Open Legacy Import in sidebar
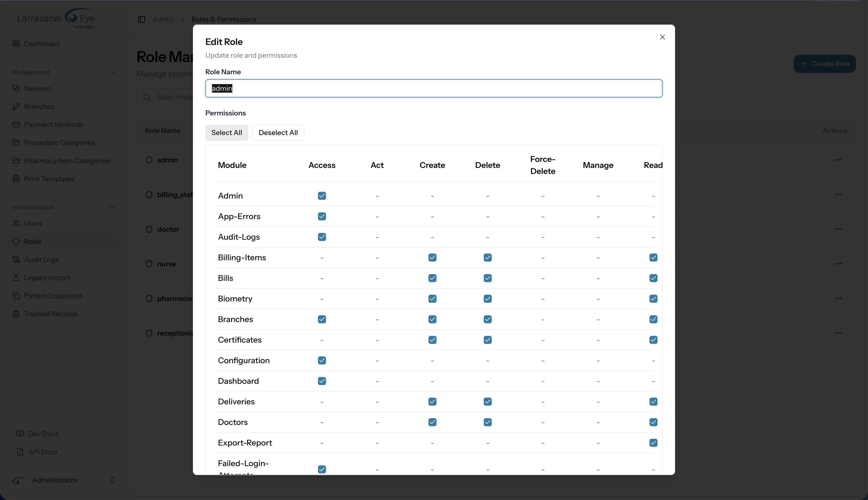The image size is (868, 500). 64,277
